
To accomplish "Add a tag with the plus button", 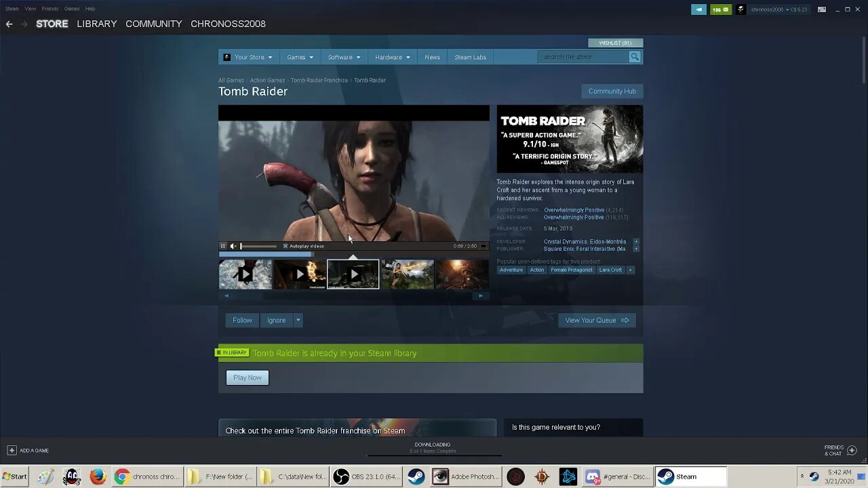I will click(x=630, y=270).
